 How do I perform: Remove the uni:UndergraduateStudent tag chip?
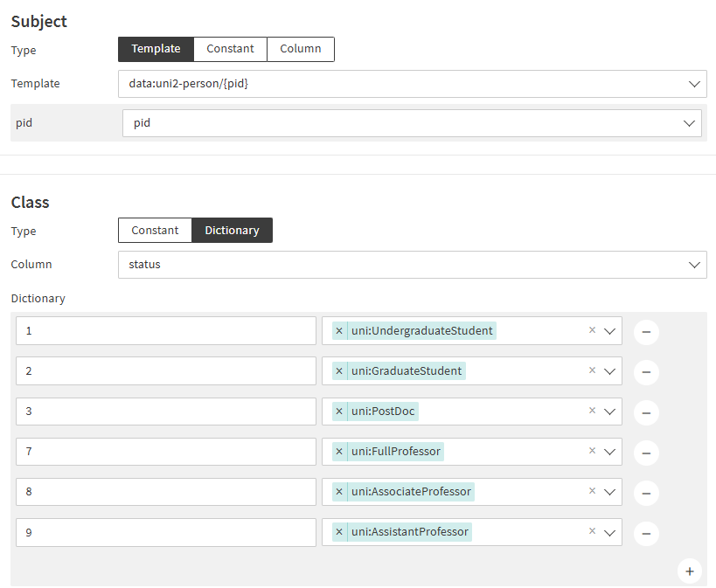point(339,331)
